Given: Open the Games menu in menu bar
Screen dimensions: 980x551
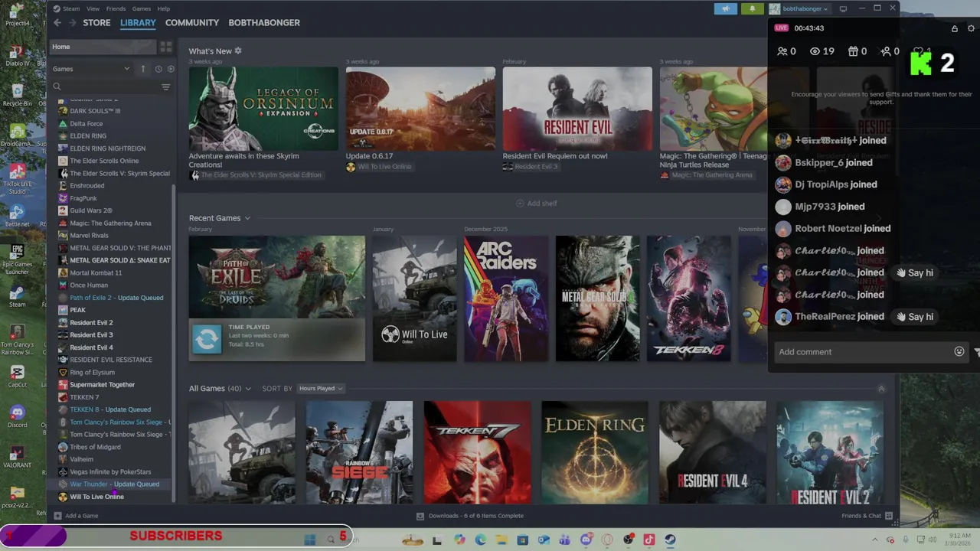Looking at the screenshot, I should [x=142, y=8].
